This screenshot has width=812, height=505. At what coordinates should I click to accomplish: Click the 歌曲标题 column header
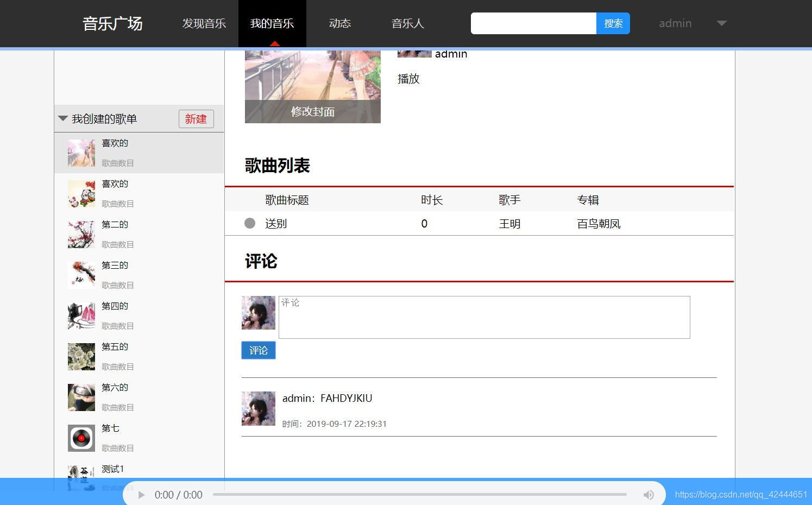(287, 200)
